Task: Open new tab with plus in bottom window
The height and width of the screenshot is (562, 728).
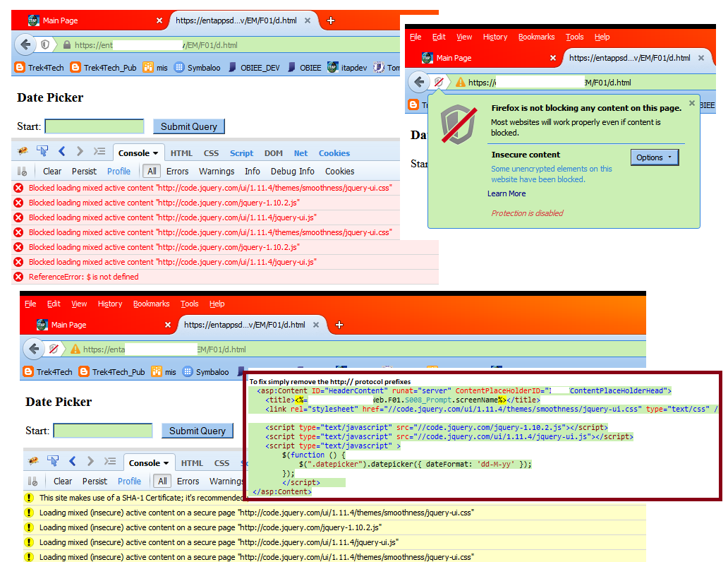Action: click(x=339, y=325)
